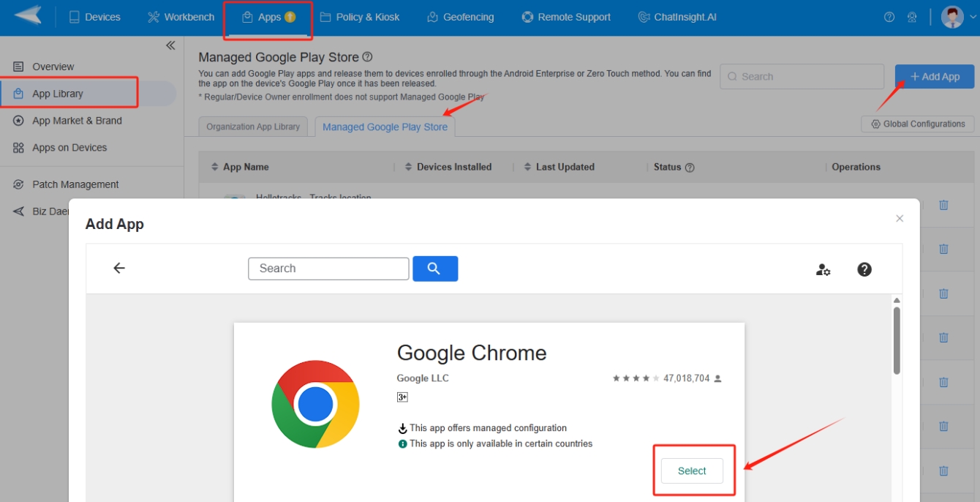Click the 'This app offers managed configuration' text

point(488,428)
